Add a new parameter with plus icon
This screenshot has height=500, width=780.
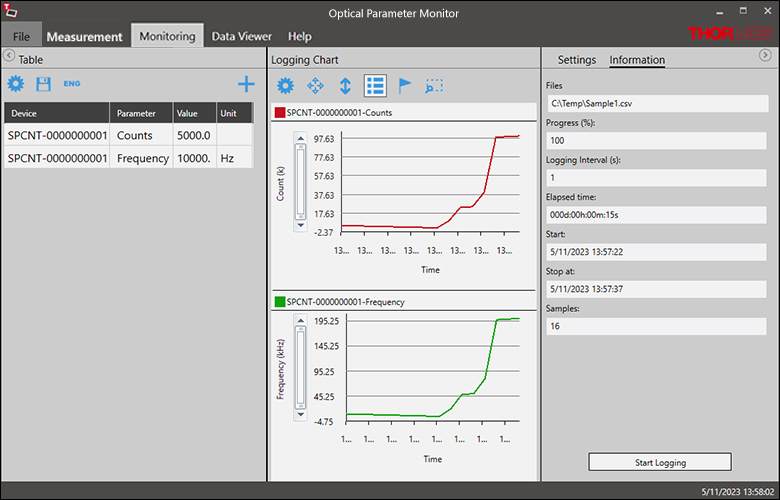click(246, 85)
